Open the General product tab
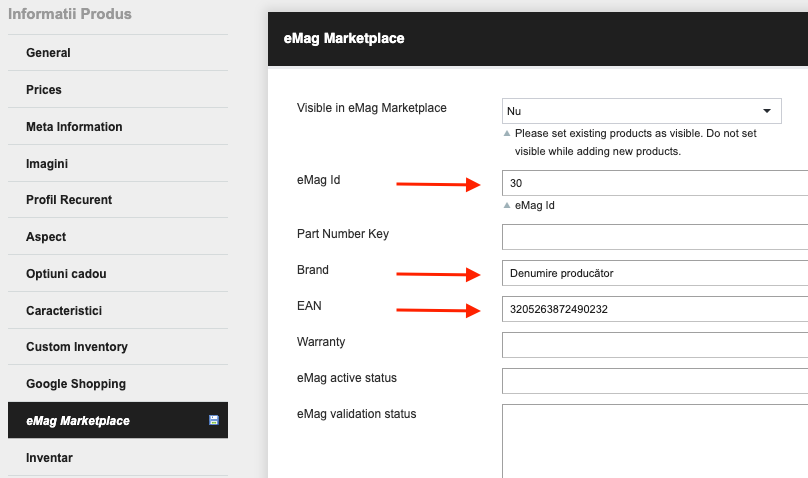This screenshot has width=808, height=478. [x=117, y=53]
